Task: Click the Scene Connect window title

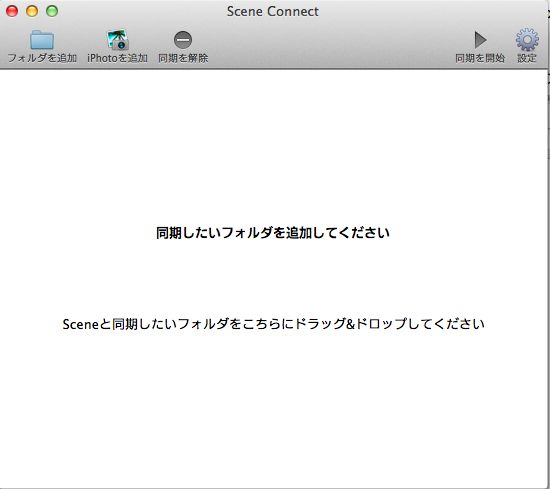Action: pos(273,12)
